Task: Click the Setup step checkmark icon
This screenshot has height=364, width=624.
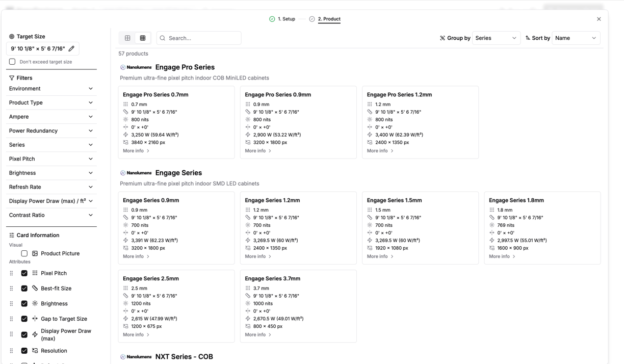Action: pyautogui.click(x=272, y=19)
